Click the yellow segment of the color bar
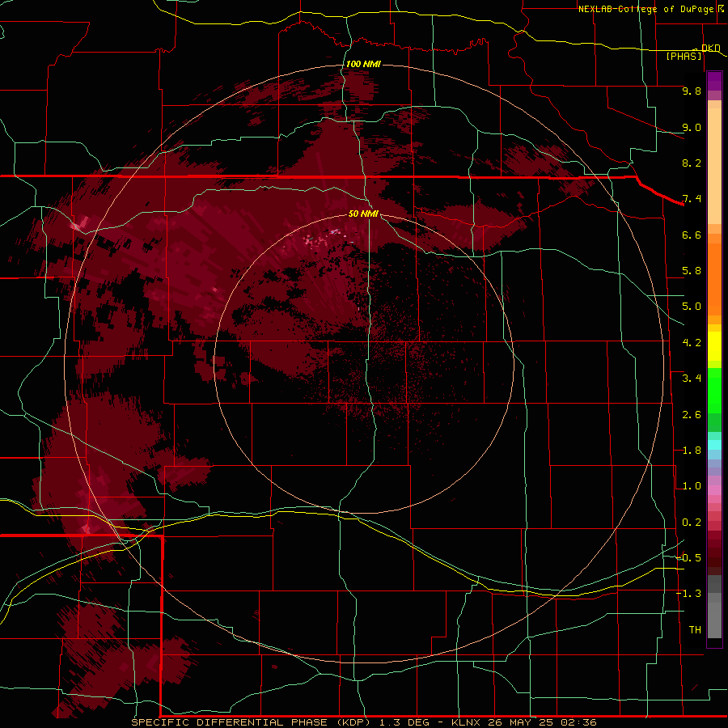The image size is (728, 728). coord(714,346)
